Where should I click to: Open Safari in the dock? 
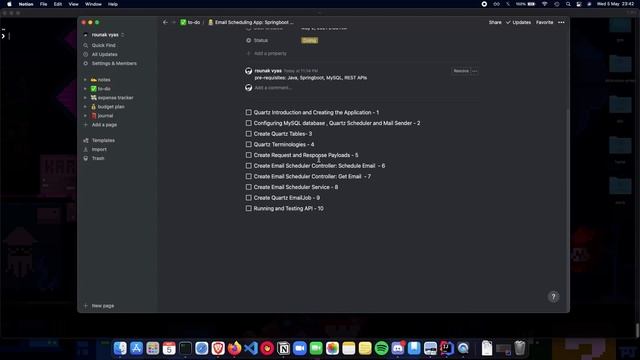click(x=202, y=348)
